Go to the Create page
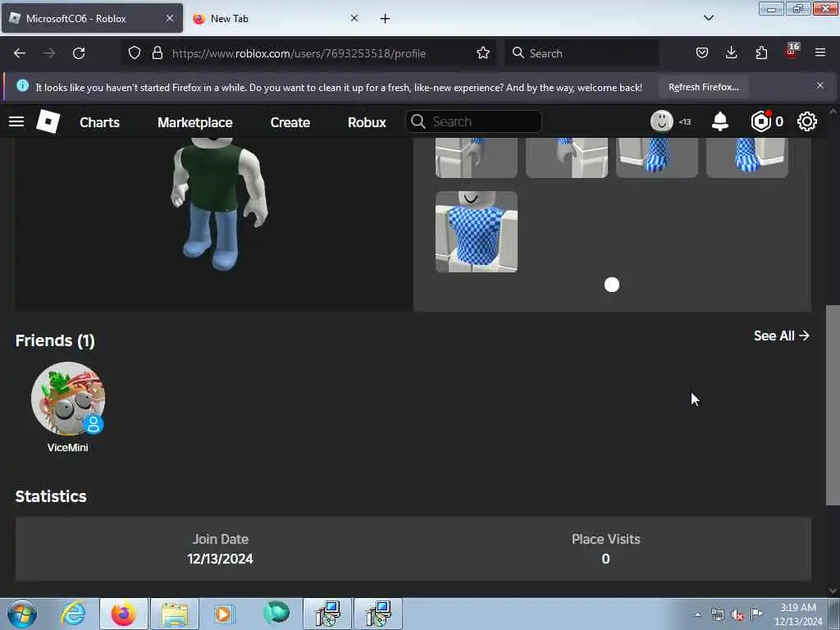 tap(290, 122)
